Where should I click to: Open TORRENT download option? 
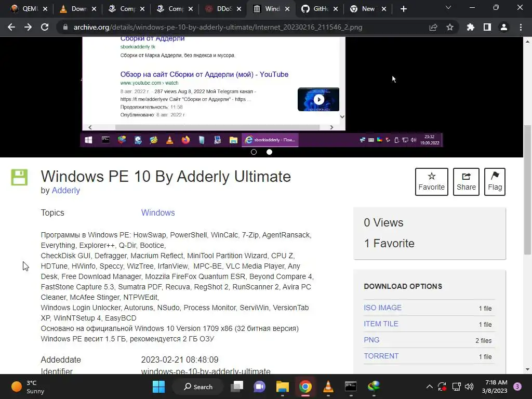point(381,356)
